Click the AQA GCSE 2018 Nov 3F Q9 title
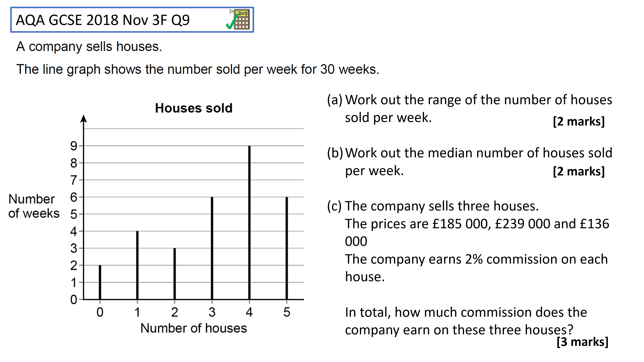Screen dimensions: 644x362 pos(103,20)
